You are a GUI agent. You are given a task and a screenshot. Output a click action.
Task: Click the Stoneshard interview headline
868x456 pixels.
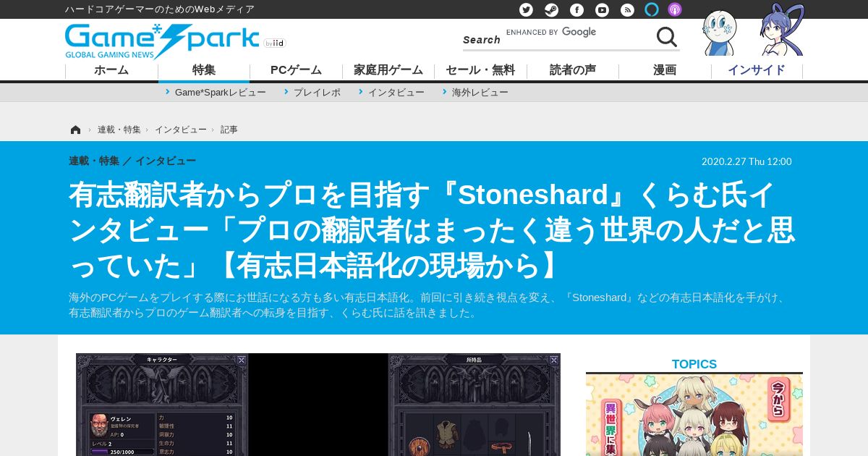coord(432,230)
